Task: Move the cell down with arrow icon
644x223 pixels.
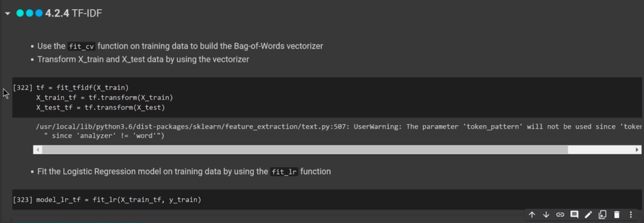Action: [546, 214]
